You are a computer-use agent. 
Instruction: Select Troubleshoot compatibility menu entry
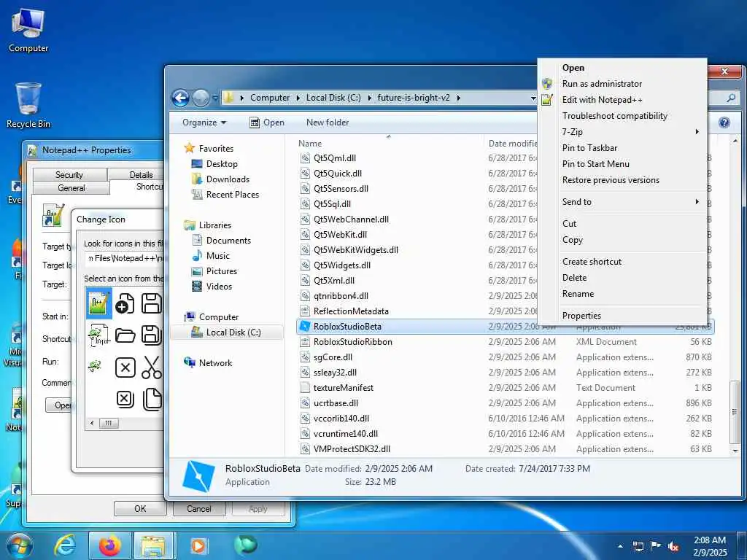[x=622, y=116]
